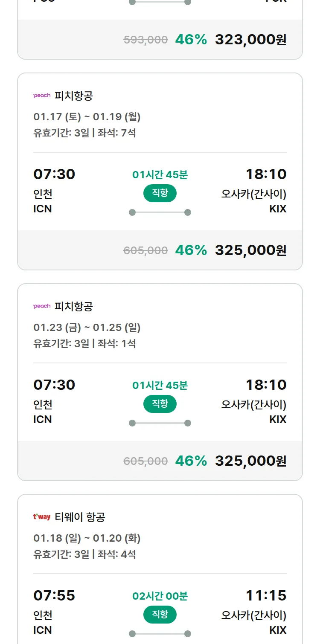
Task: Click the 01시간 45분 duration on the 01.23 flight
Action: click(x=160, y=385)
